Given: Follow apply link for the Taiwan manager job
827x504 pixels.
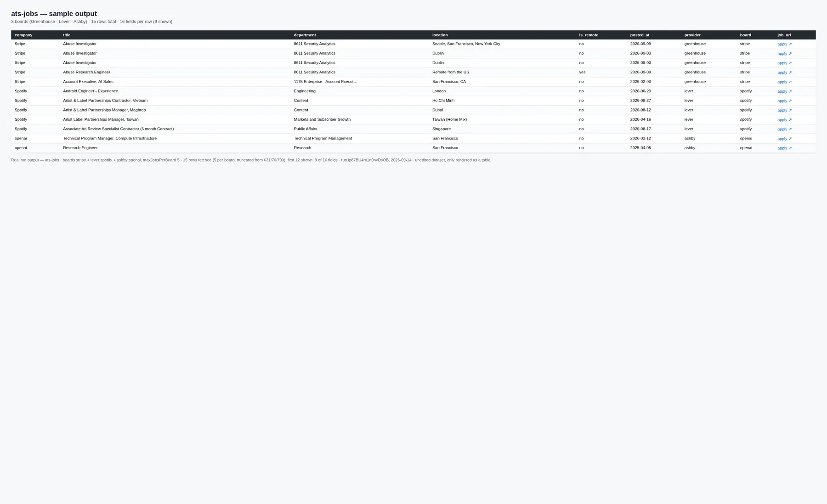Looking at the screenshot, I should coord(784,120).
